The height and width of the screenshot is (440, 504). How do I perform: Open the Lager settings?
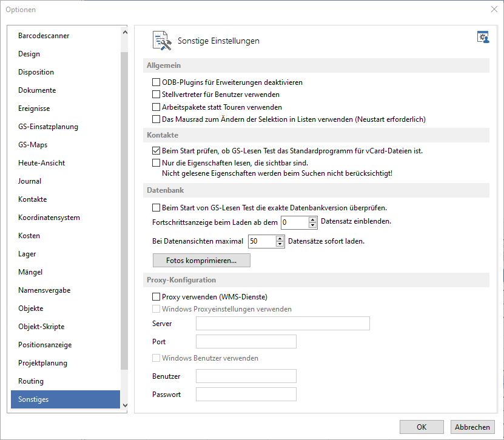[x=66, y=254]
